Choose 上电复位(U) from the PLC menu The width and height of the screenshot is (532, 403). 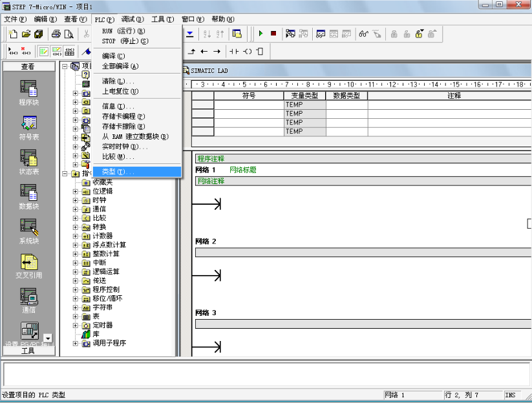(137, 92)
